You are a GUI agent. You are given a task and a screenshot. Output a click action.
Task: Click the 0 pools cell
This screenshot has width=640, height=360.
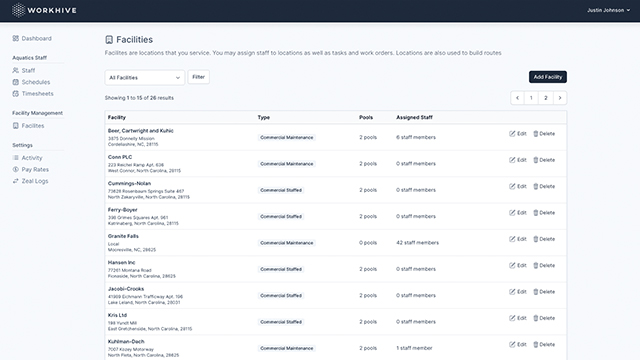click(x=368, y=242)
